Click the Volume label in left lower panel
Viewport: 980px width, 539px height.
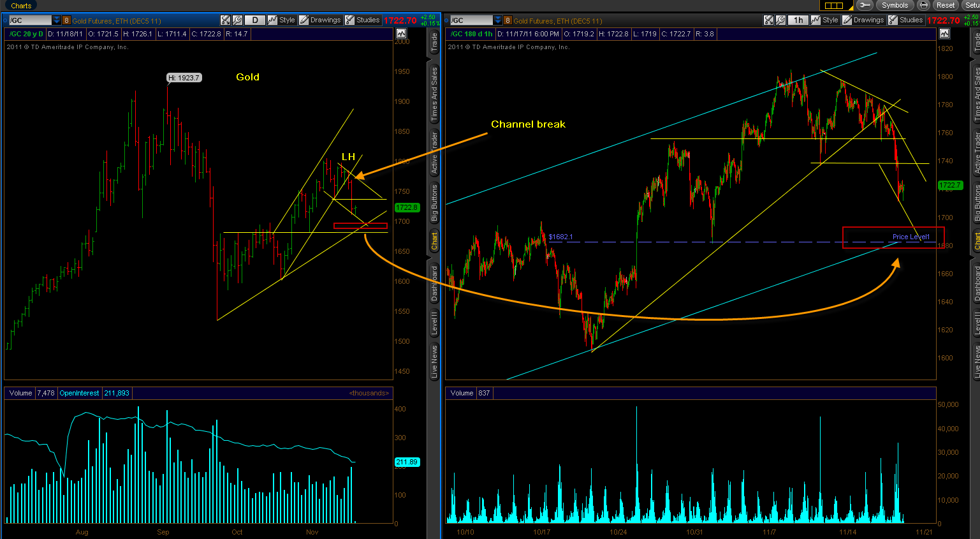20,393
